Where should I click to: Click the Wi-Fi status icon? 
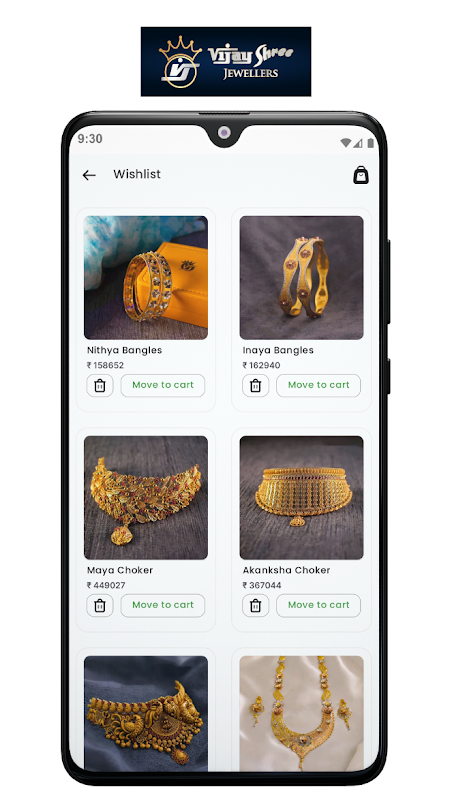coord(346,143)
